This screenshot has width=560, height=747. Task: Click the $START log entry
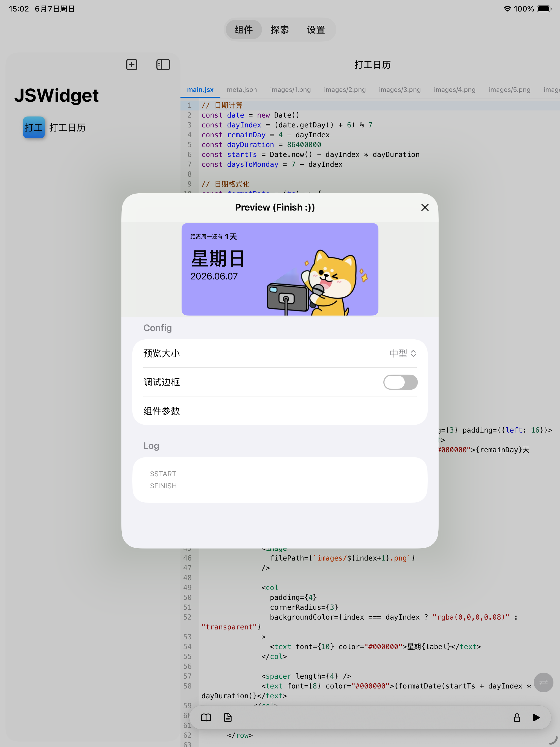(x=163, y=474)
